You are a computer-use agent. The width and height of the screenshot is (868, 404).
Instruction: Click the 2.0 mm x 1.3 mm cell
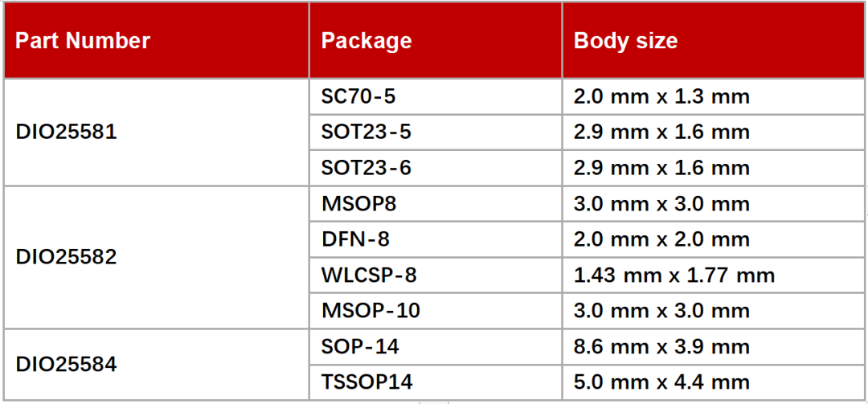[661, 96]
